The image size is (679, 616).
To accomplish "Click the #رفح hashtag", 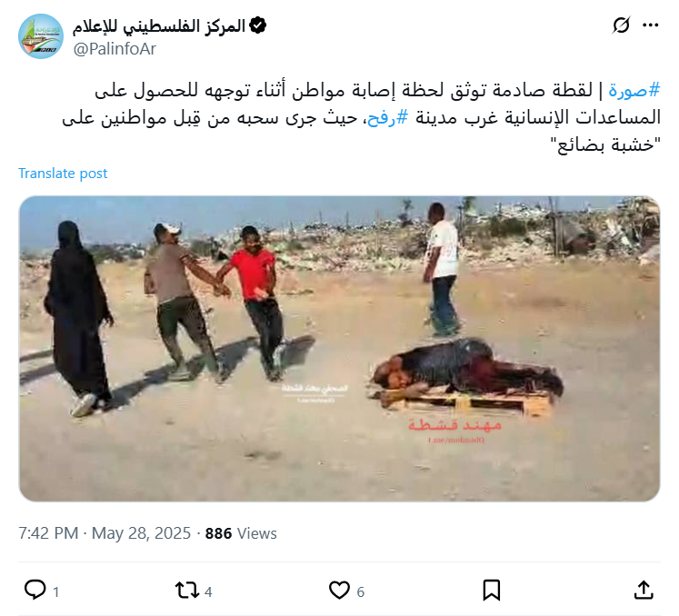I will pos(388,118).
